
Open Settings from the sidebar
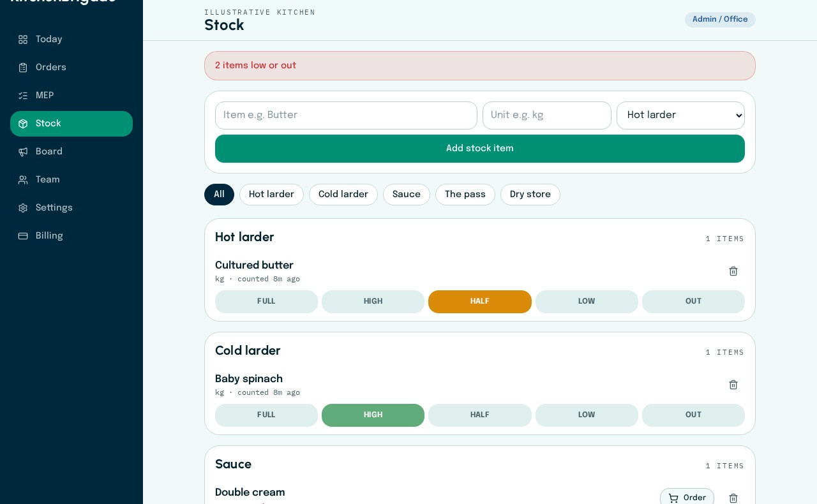71,208
